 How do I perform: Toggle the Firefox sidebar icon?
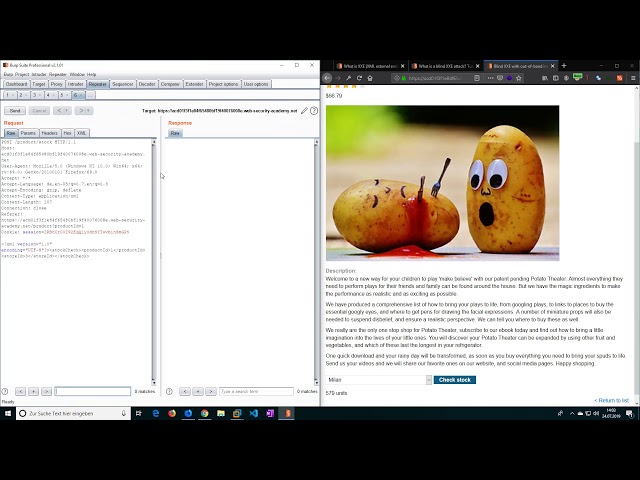(556, 78)
